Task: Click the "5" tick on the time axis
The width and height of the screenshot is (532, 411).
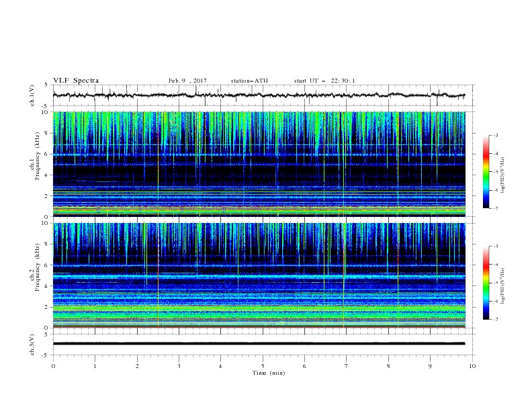Action: coord(263,366)
